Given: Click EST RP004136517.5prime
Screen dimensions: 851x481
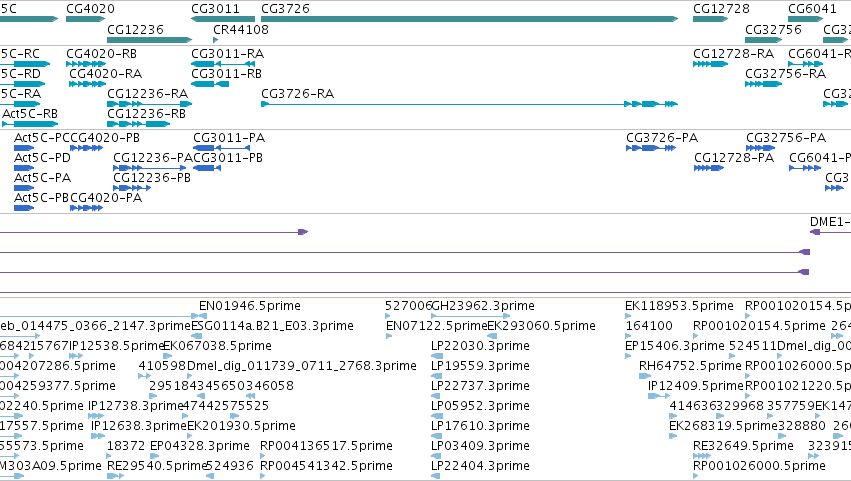Looking at the screenshot, I should pos(326,446).
